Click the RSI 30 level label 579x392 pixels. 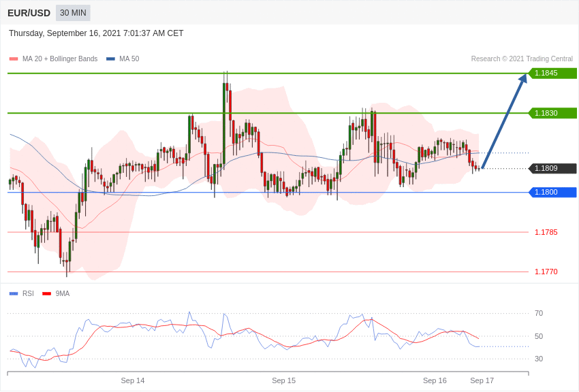click(x=539, y=359)
